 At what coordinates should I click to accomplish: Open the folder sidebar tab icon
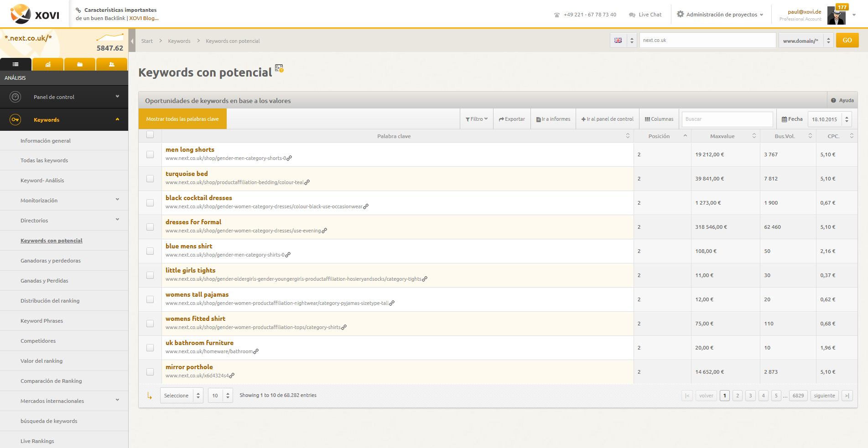click(80, 64)
